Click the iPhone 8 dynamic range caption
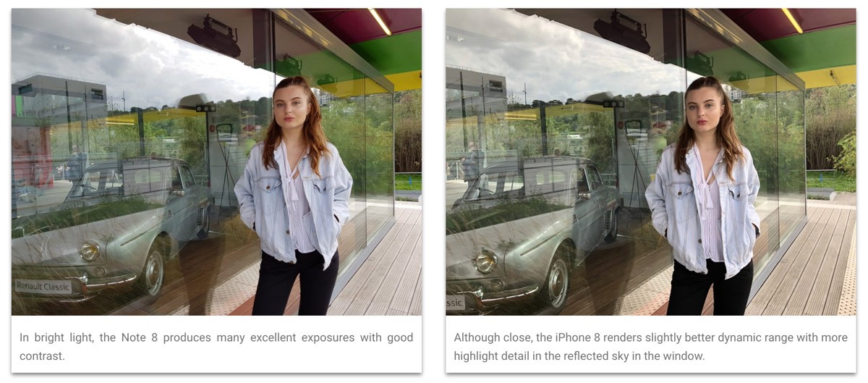 [651, 346]
